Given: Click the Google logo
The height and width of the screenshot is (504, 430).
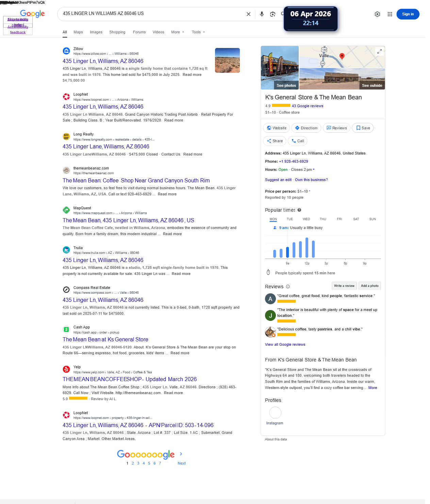Looking at the screenshot, I should [32, 14].
